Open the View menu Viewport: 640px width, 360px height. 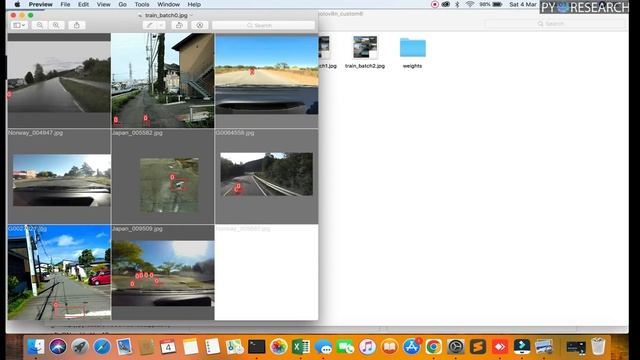tap(103, 4)
